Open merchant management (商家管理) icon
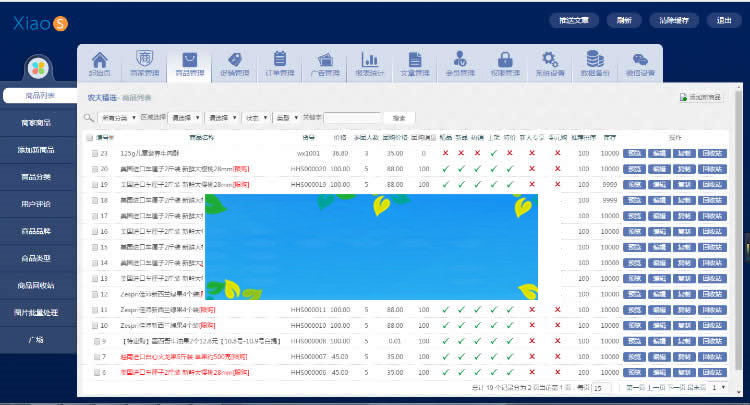Screen dimensions: 750x405 (x=145, y=60)
